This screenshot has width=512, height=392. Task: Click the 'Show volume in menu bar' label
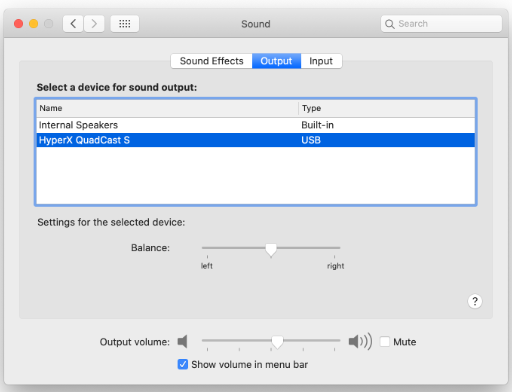[x=250, y=365]
